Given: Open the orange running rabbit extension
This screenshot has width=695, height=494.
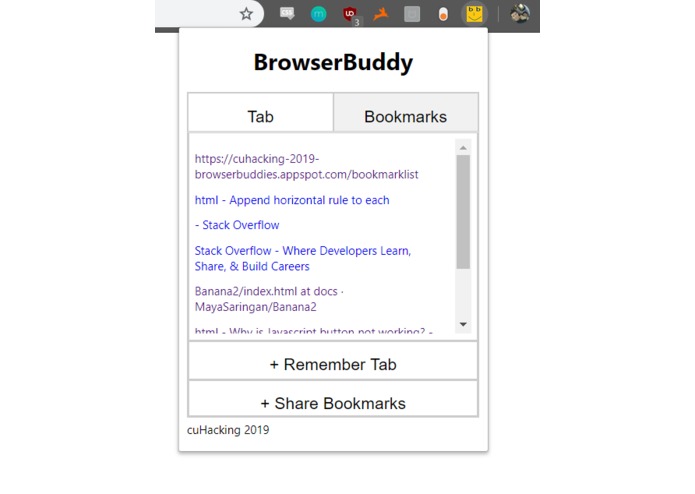Looking at the screenshot, I should point(381,14).
